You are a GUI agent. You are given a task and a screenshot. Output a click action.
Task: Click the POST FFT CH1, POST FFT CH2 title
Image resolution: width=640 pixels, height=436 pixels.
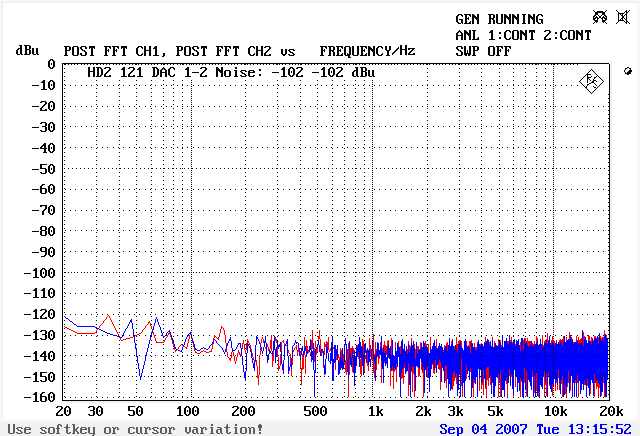point(167,51)
